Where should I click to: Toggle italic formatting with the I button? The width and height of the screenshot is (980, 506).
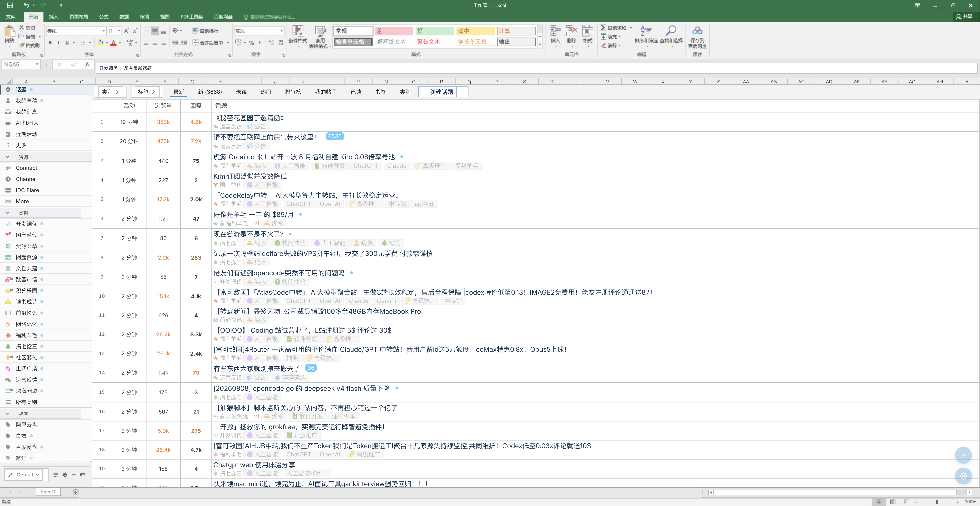[58, 43]
